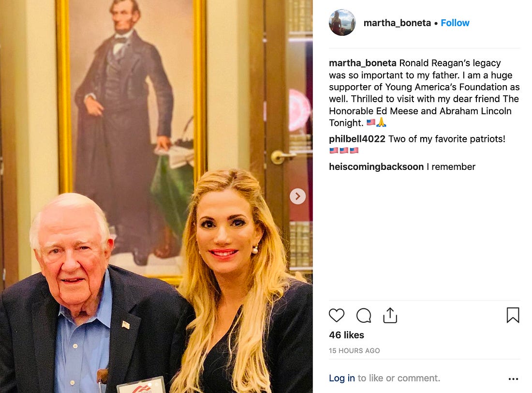Open martha_boneta profile picture avatar
Screen dimensions: 532x393
tap(342, 23)
